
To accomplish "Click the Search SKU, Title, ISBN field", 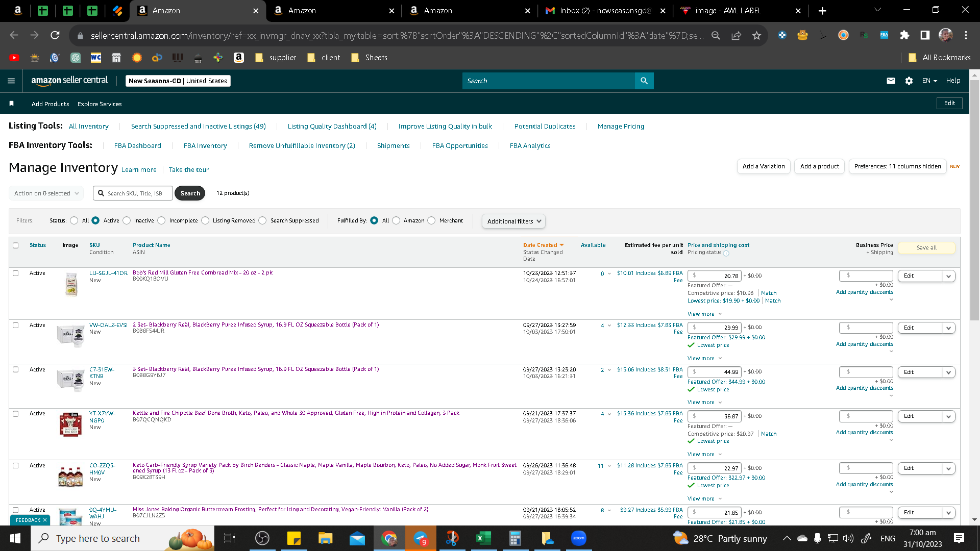I will 133,193.
